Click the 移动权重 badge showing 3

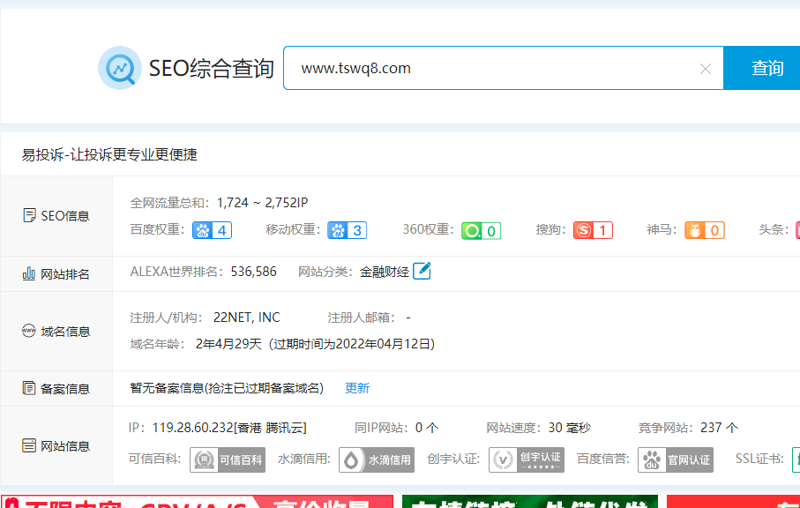tap(347, 230)
